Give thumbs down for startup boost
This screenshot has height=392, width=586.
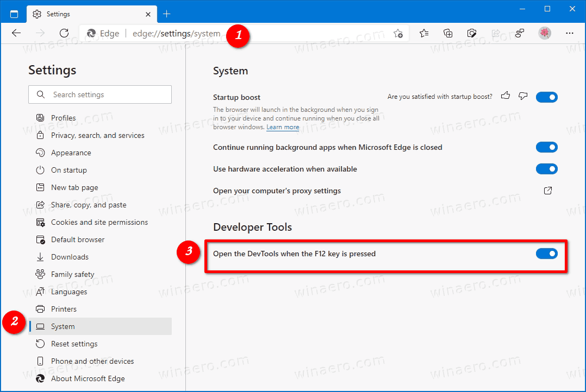tap(523, 96)
